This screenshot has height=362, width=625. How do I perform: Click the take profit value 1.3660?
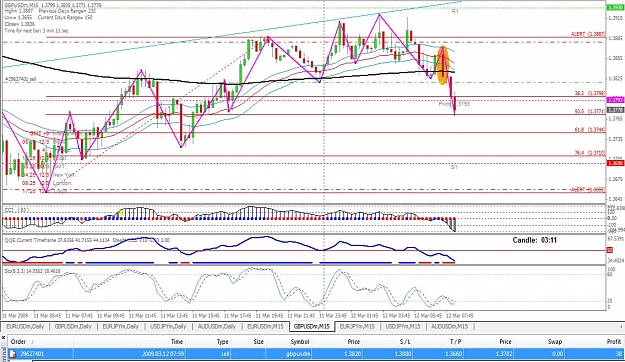point(453,354)
